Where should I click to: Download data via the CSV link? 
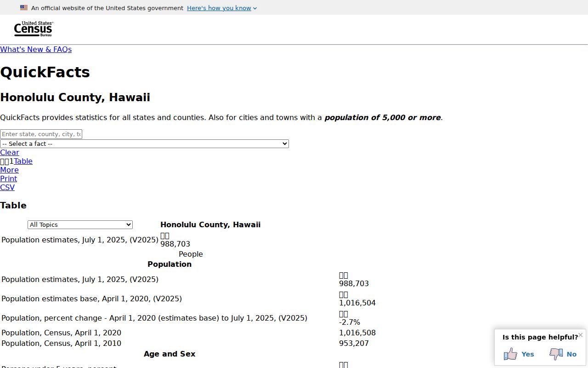point(7,187)
